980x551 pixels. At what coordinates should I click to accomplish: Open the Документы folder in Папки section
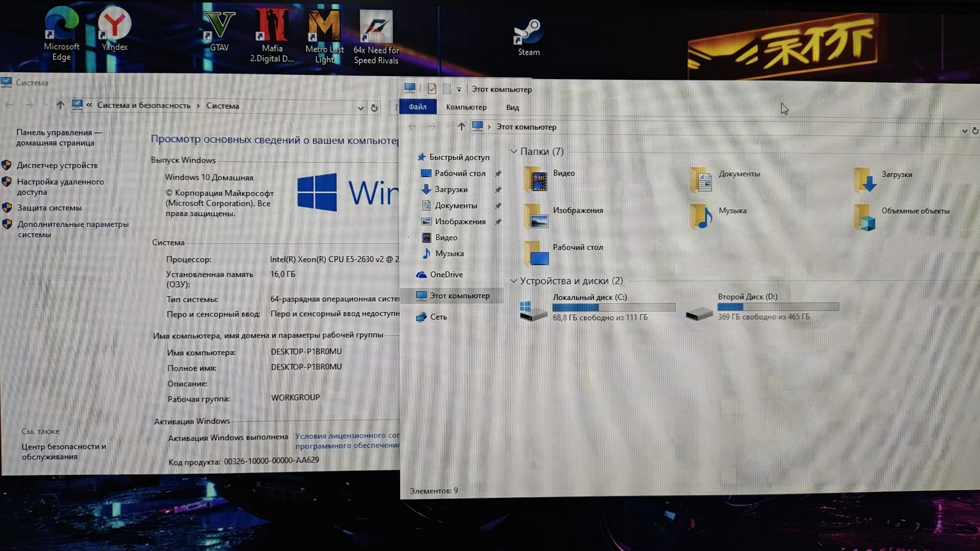pos(725,179)
